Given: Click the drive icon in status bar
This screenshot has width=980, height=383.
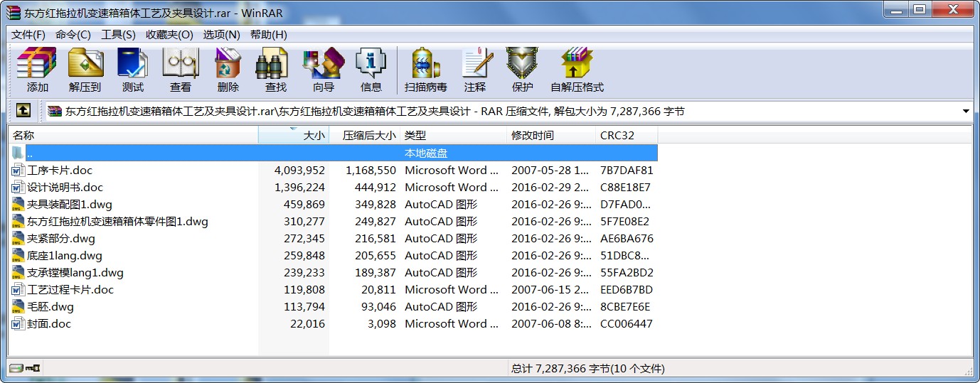Looking at the screenshot, I should pos(16,368).
